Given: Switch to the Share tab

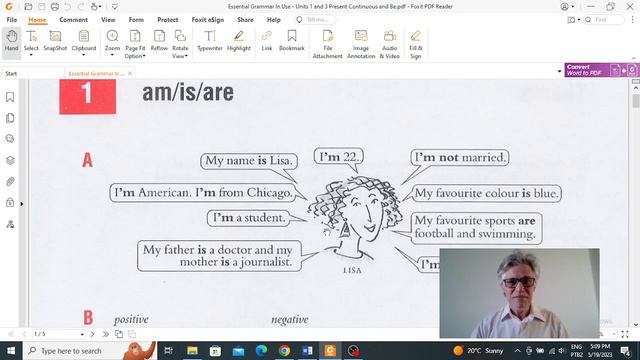Looking at the screenshot, I should [x=245, y=20].
